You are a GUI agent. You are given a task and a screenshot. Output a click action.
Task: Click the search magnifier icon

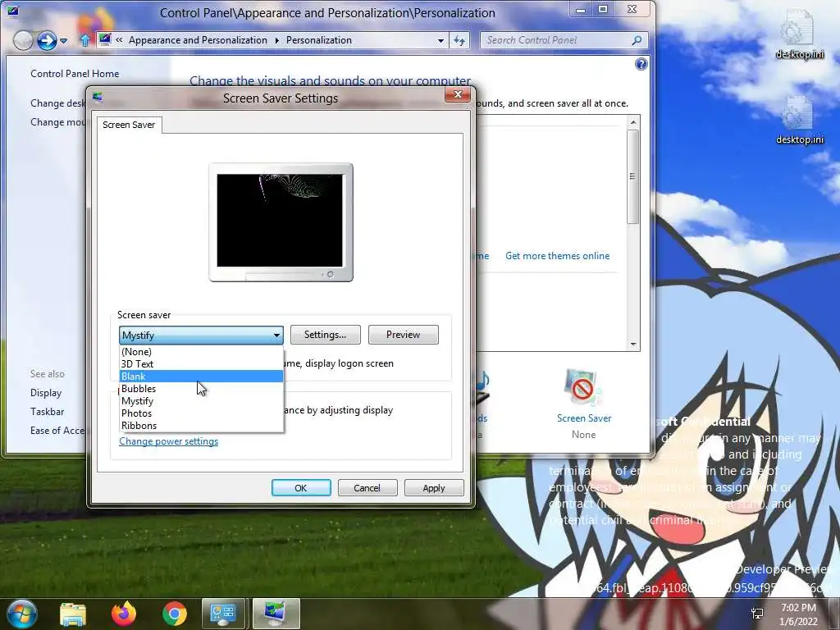tap(637, 40)
